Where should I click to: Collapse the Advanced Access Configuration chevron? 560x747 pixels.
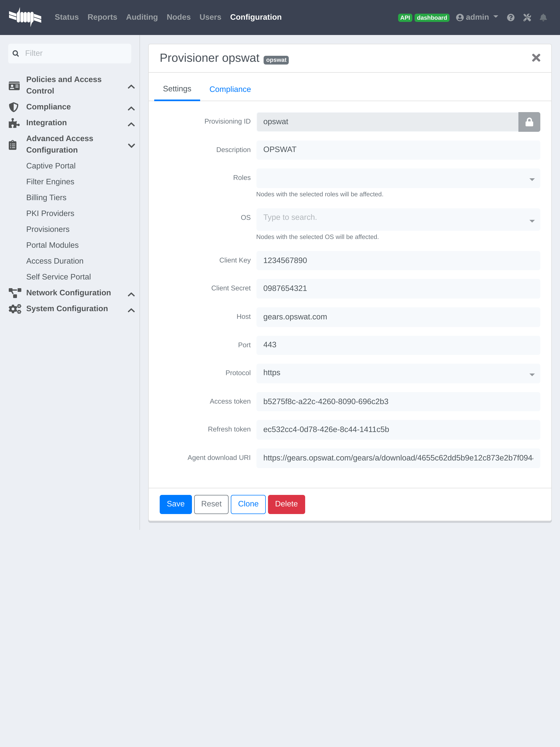(x=131, y=145)
